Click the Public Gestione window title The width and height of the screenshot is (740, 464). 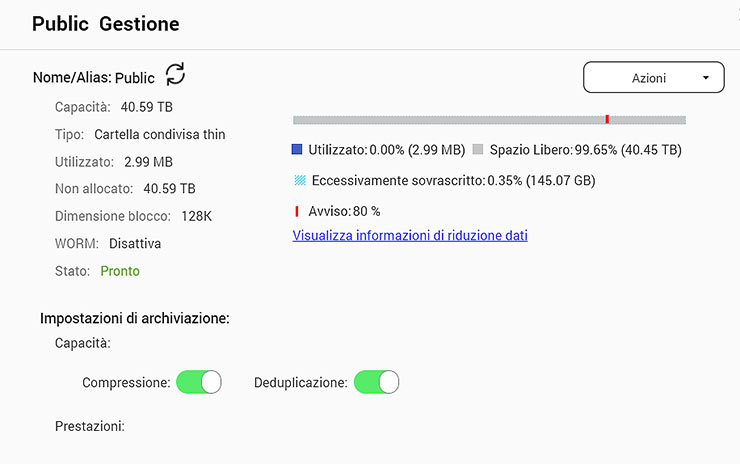(x=106, y=24)
